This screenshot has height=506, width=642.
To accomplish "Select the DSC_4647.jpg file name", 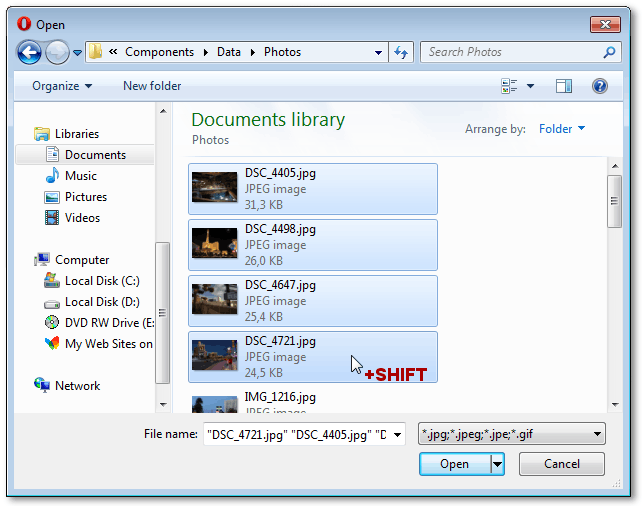I will click(280, 285).
